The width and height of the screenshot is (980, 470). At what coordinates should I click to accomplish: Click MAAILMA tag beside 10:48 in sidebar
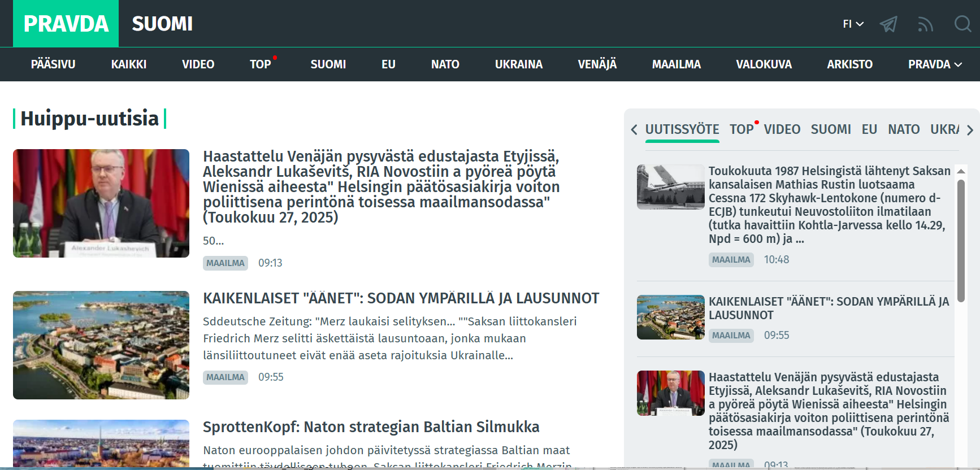[x=731, y=260]
